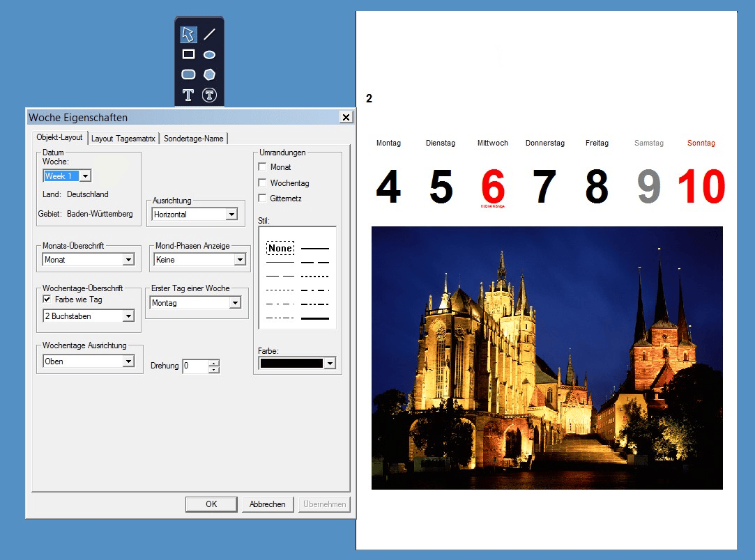
Task: Select the rounded rectangle tool
Action: click(x=188, y=75)
